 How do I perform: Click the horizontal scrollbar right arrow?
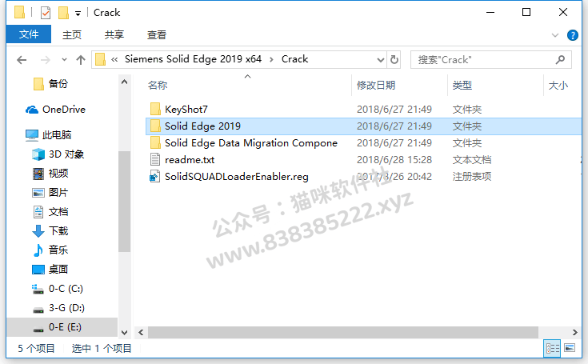click(575, 332)
